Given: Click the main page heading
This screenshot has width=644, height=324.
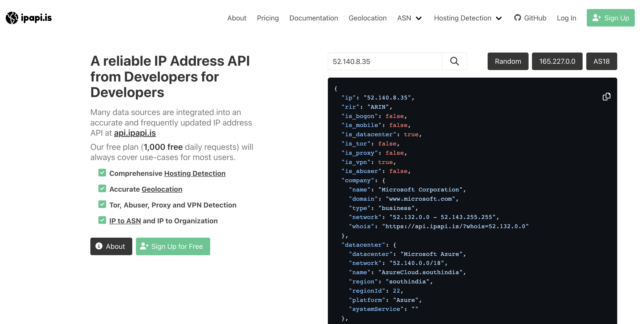Looking at the screenshot, I should [x=170, y=77].
